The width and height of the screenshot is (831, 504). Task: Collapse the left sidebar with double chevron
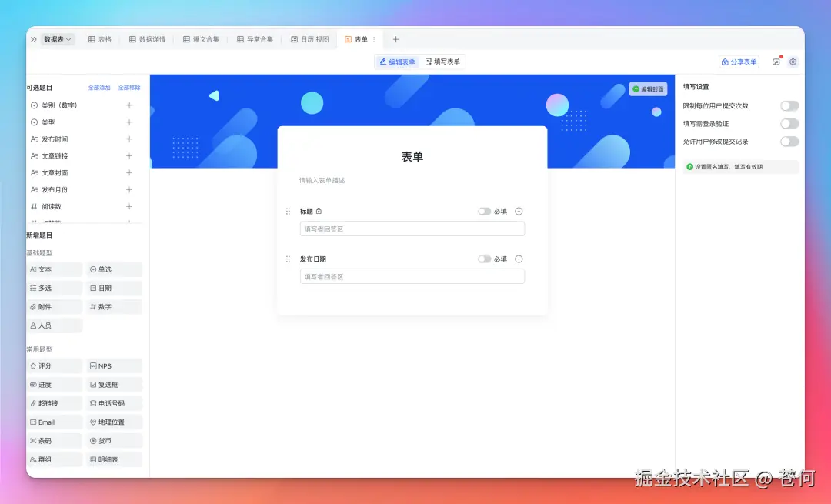tap(33, 39)
